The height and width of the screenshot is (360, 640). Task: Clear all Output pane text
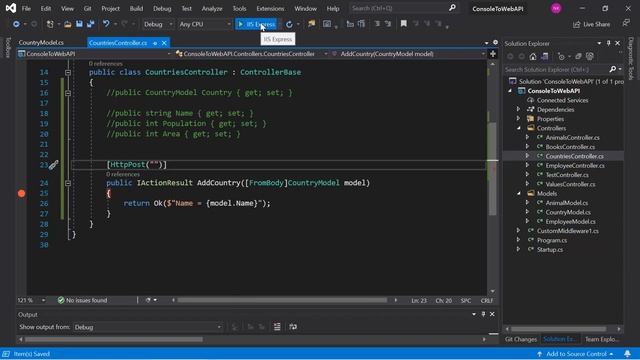[x=277, y=327]
